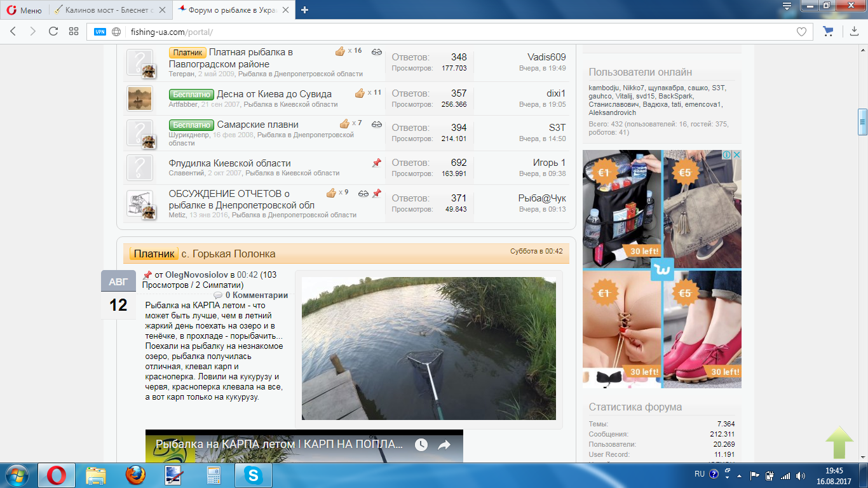Click the green scroll-to-top arrow
This screenshot has height=488, width=868.
click(x=839, y=442)
